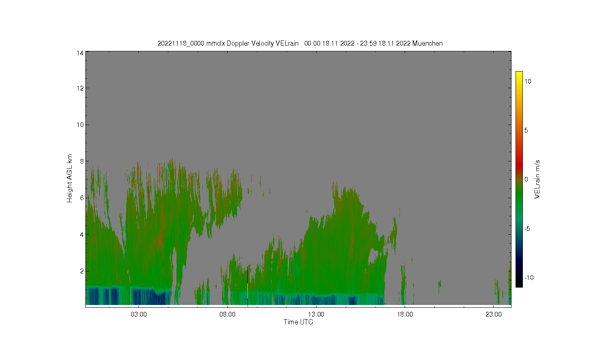Image resolution: width=607 pixels, height=364 pixels.
Task: Click the plot title beginning '20221118_0000.mmclx Doppler Velocity'
Action: (300, 43)
